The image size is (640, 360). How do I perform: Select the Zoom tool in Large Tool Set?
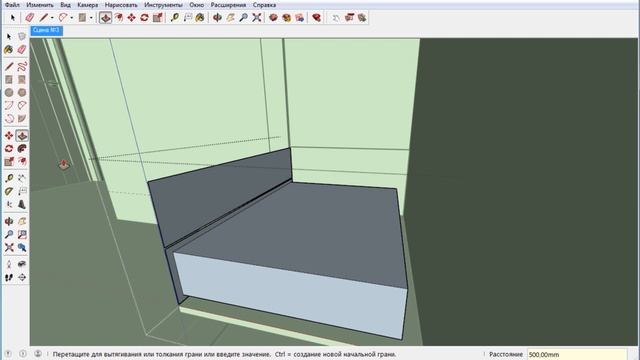(9, 234)
